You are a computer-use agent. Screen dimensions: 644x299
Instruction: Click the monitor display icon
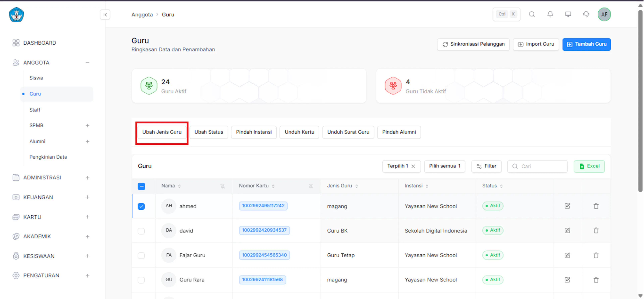tap(568, 14)
